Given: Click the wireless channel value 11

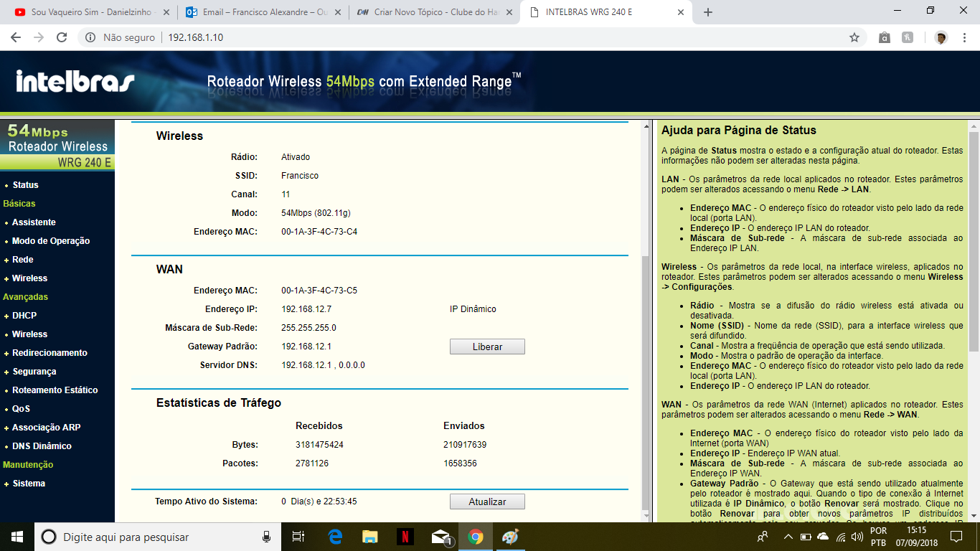Looking at the screenshot, I should point(286,194).
